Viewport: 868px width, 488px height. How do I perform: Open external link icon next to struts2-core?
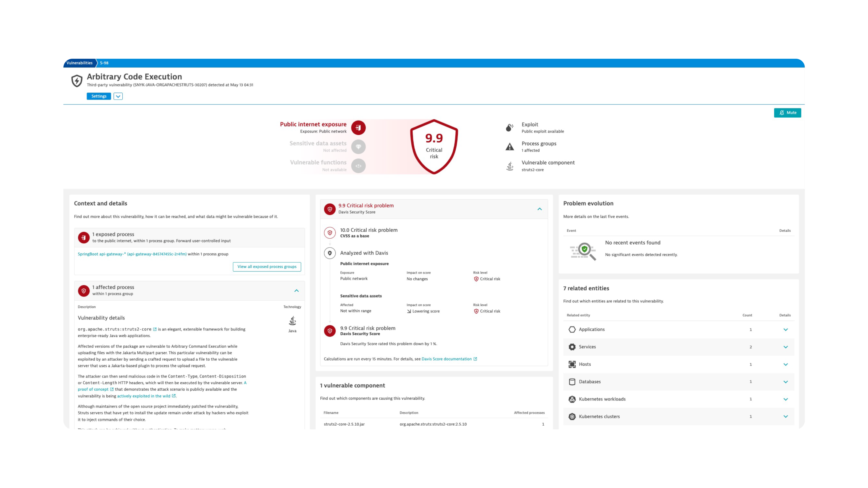tap(155, 329)
